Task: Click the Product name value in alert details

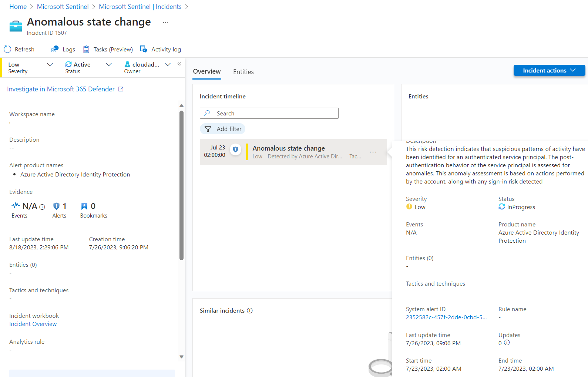Action: click(x=539, y=237)
